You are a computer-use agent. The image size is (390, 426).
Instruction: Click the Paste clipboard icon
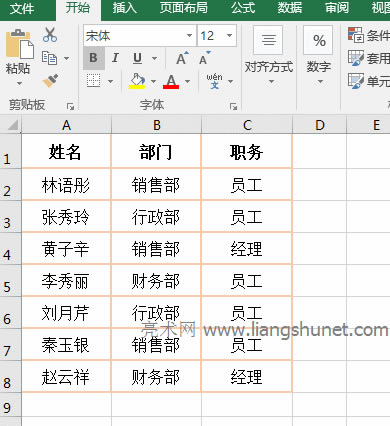coord(19,44)
